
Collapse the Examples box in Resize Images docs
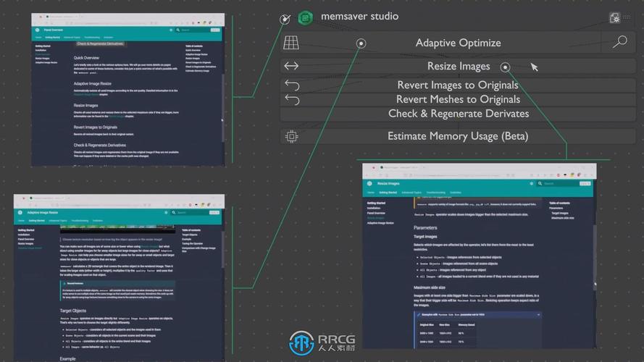[538, 315]
